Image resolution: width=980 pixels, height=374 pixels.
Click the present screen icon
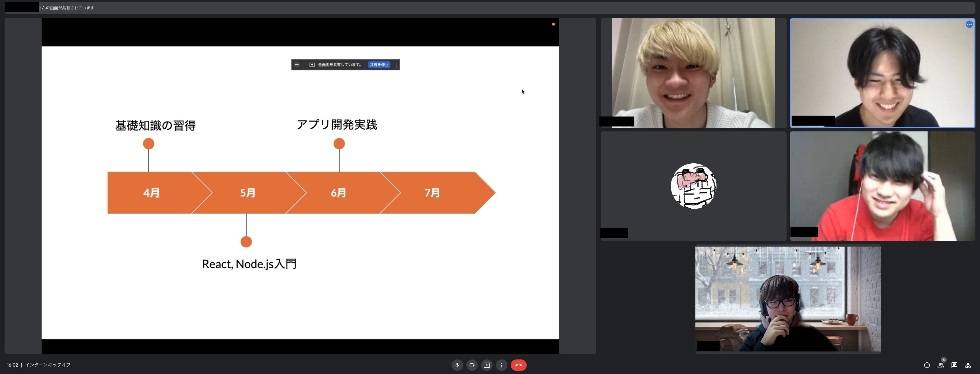487,365
